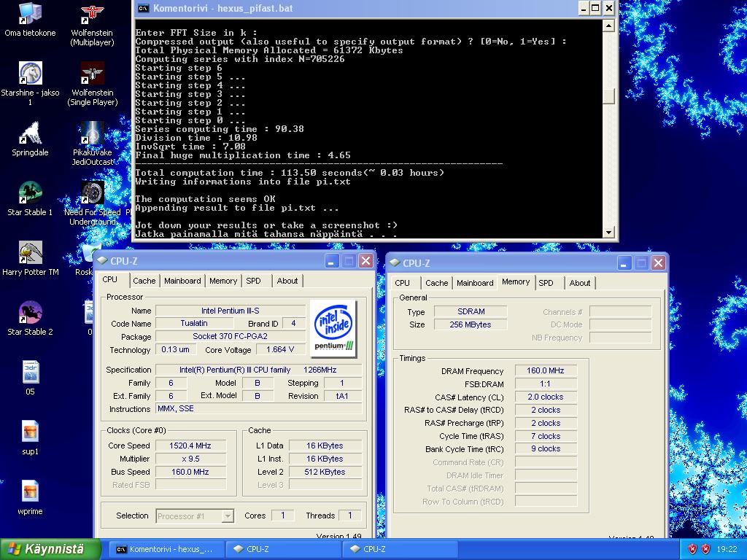The image size is (747, 560).
Task: Activate Komentorivi taskbar button
Action: pos(166,549)
